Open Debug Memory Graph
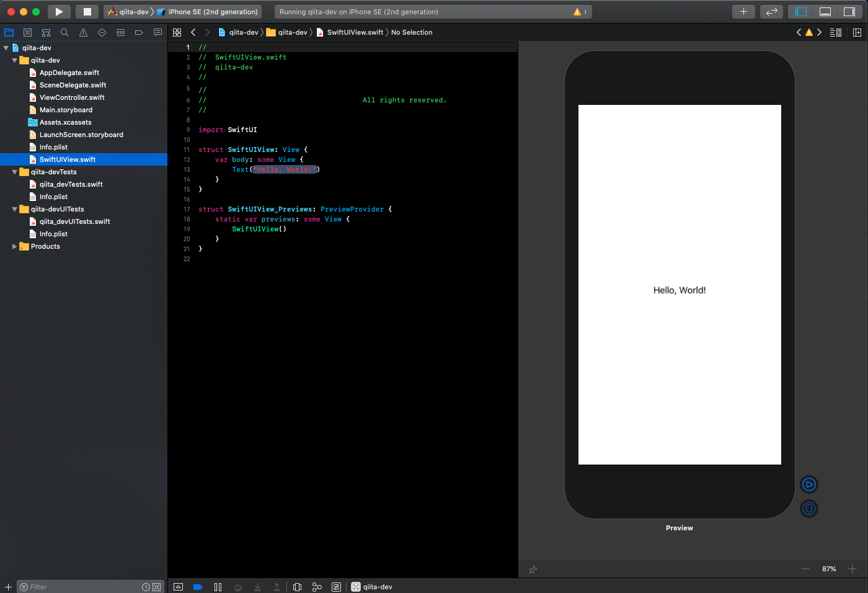868x593 pixels. [x=317, y=587]
